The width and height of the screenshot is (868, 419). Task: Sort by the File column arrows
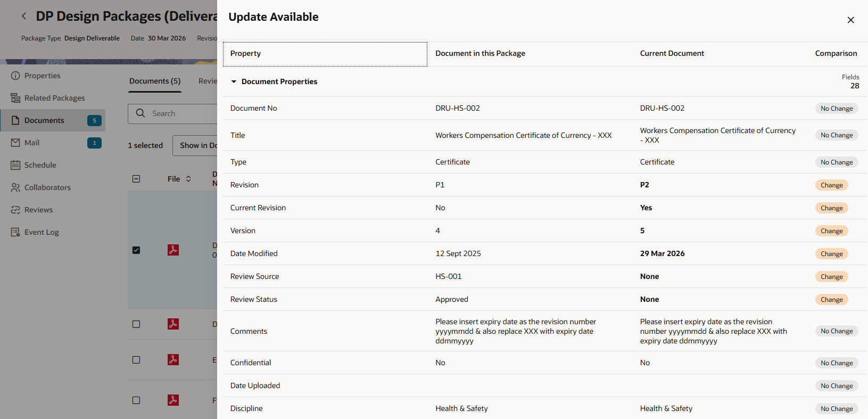(x=188, y=179)
